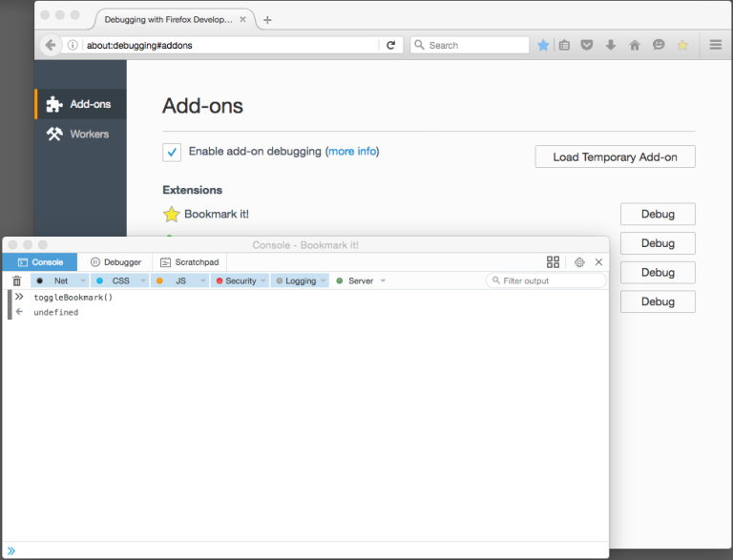The height and width of the screenshot is (560, 733).
Task: Go to the Home page icon
Action: pyautogui.click(x=635, y=45)
